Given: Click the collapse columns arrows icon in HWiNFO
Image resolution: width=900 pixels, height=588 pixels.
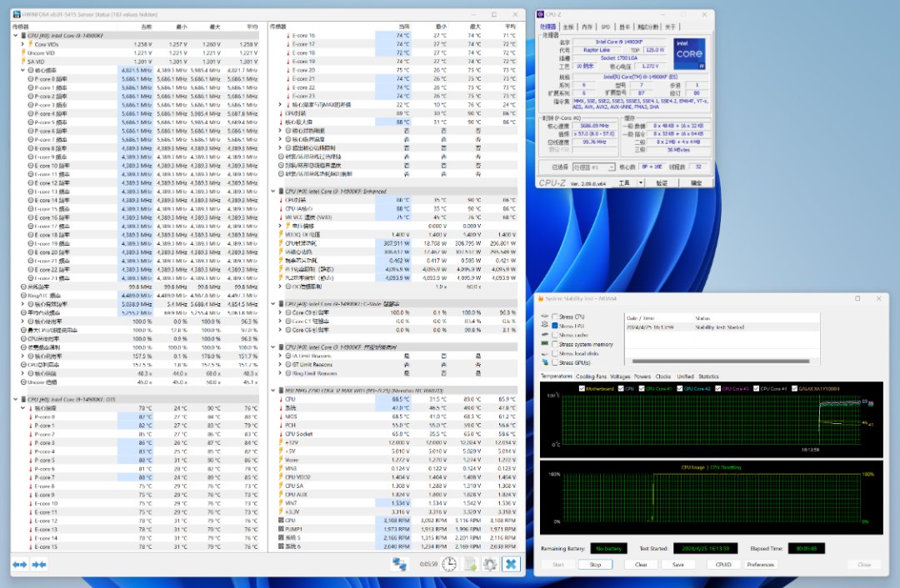Looking at the screenshot, I should tap(39, 565).
